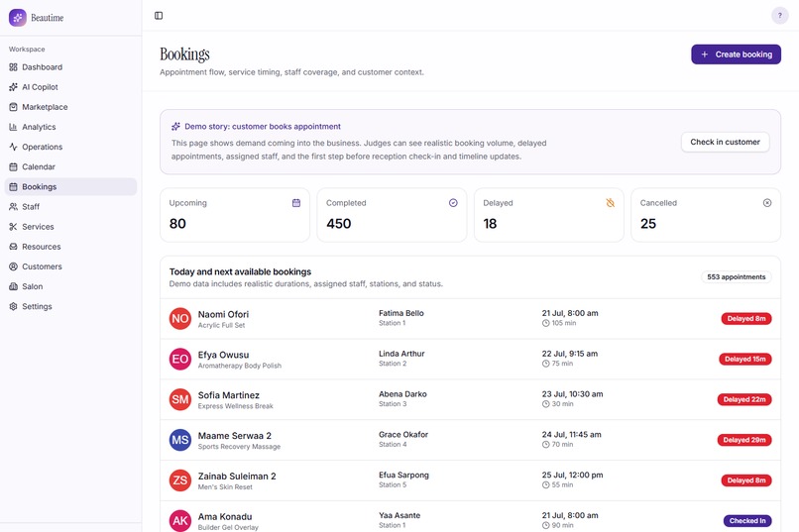Click the checkmark icon in Completed card
Image resolution: width=799 pixels, height=532 pixels.
click(x=453, y=203)
